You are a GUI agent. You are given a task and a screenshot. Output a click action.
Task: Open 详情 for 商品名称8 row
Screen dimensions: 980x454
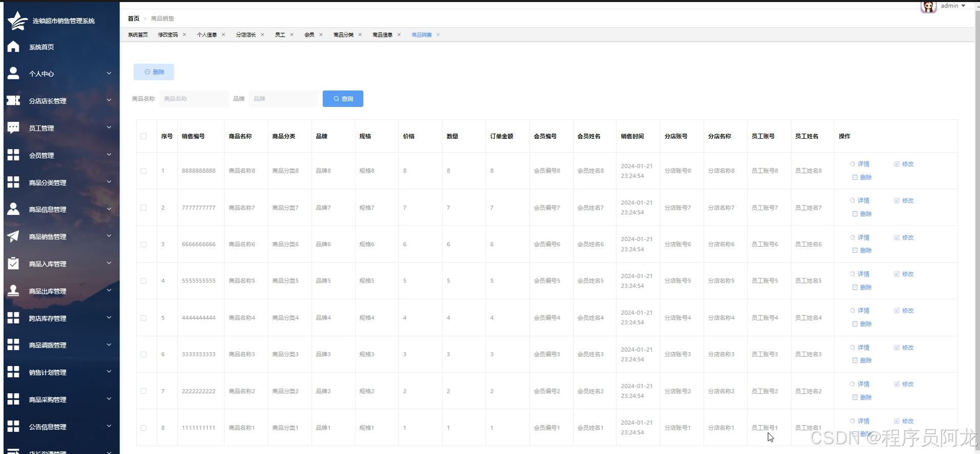[860, 164]
